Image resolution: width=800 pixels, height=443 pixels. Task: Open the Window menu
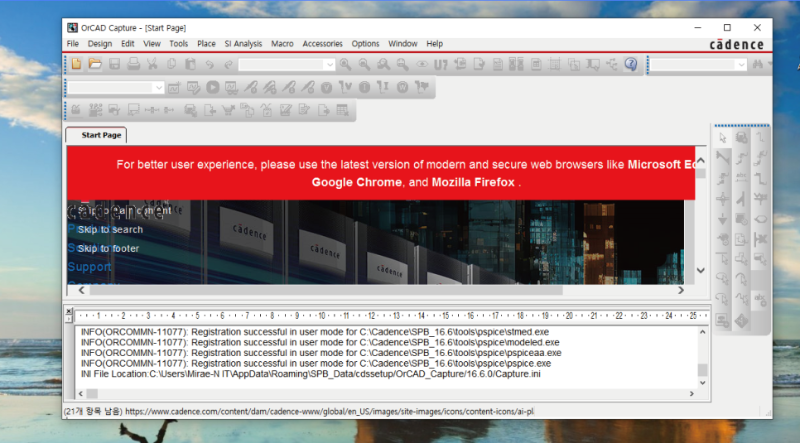point(403,44)
